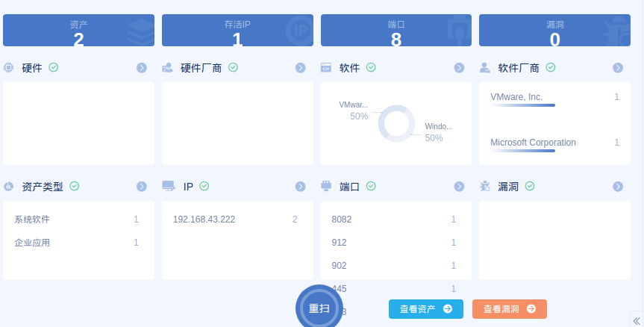Screen dimensions: 644x327
Task: Open the 资产 summary card showing 2
Action: coord(78,31)
